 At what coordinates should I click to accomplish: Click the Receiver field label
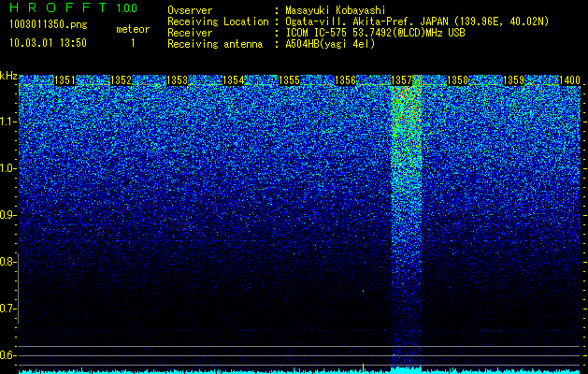tap(190, 33)
